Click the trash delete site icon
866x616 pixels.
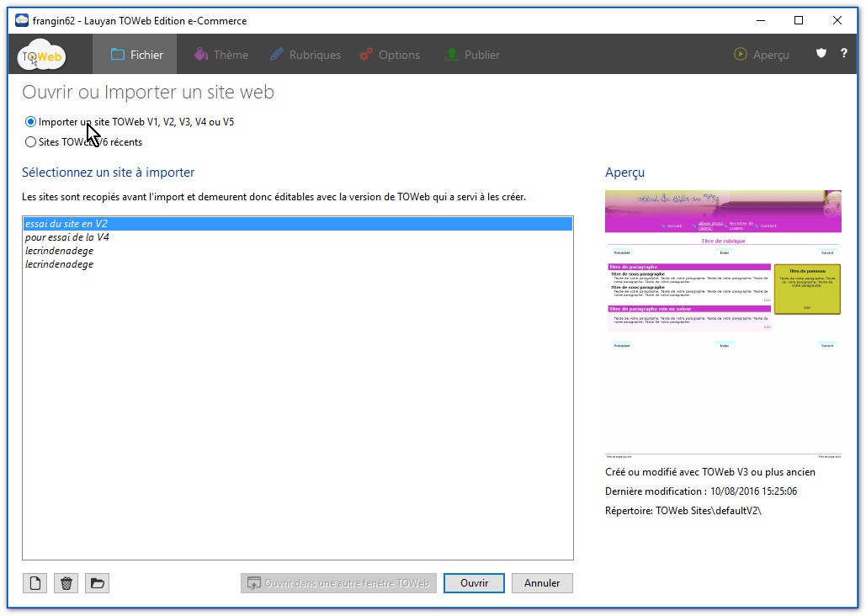[x=66, y=583]
